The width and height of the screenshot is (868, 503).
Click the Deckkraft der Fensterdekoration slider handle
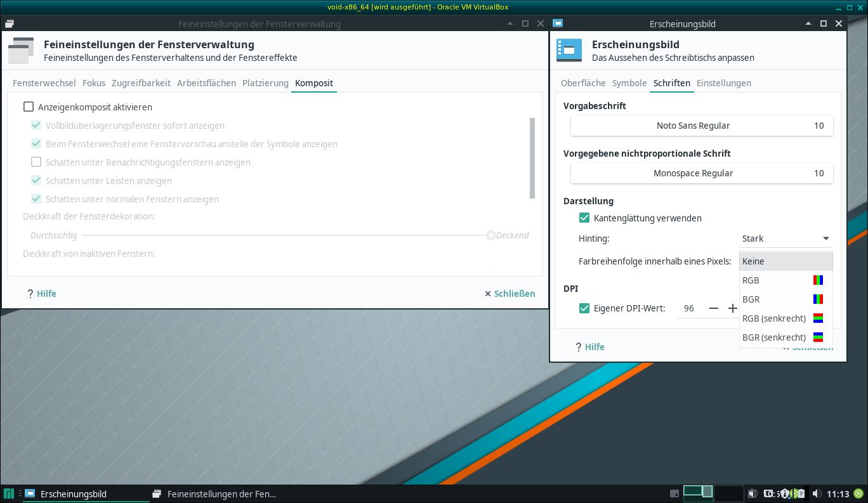[x=490, y=235]
